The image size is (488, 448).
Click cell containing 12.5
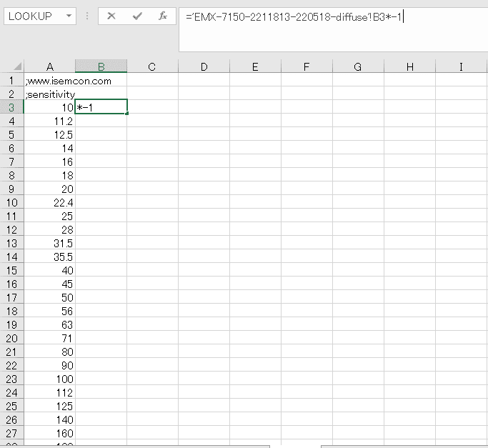click(49, 134)
